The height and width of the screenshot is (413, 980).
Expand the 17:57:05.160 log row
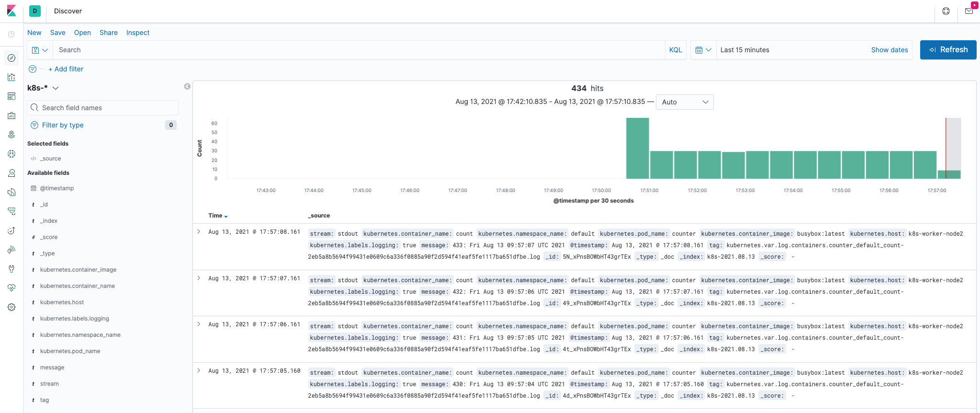coord(199,370)
